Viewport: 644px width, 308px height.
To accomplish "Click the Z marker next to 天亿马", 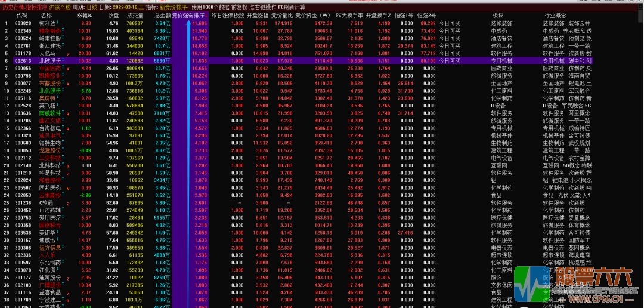I will tap(67, 54).
